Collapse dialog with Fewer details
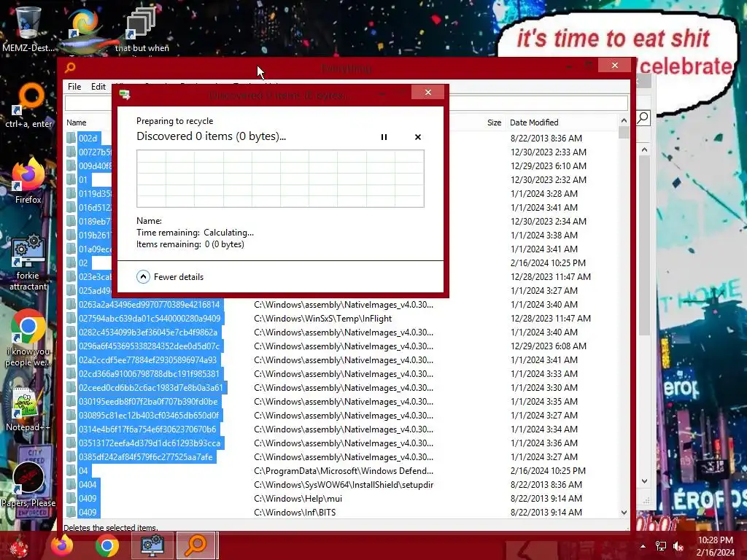The image size is (747, 560). click(x=170, y=276)
